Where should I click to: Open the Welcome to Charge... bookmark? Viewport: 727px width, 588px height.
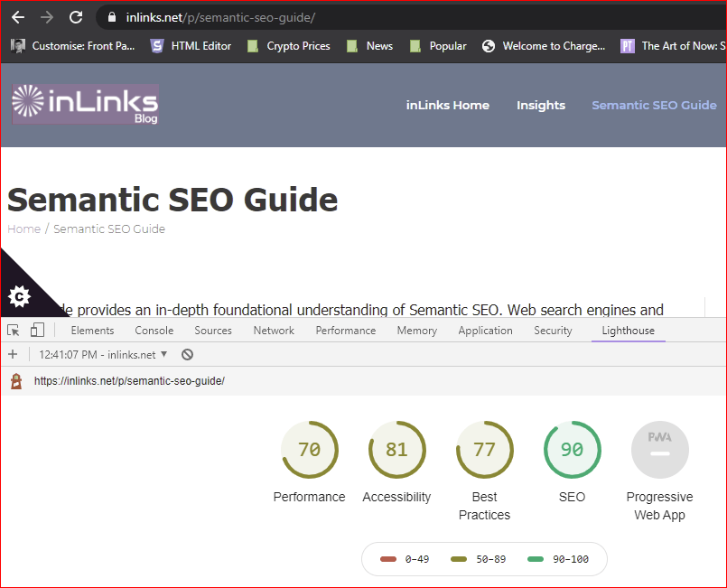pos(544,46)
